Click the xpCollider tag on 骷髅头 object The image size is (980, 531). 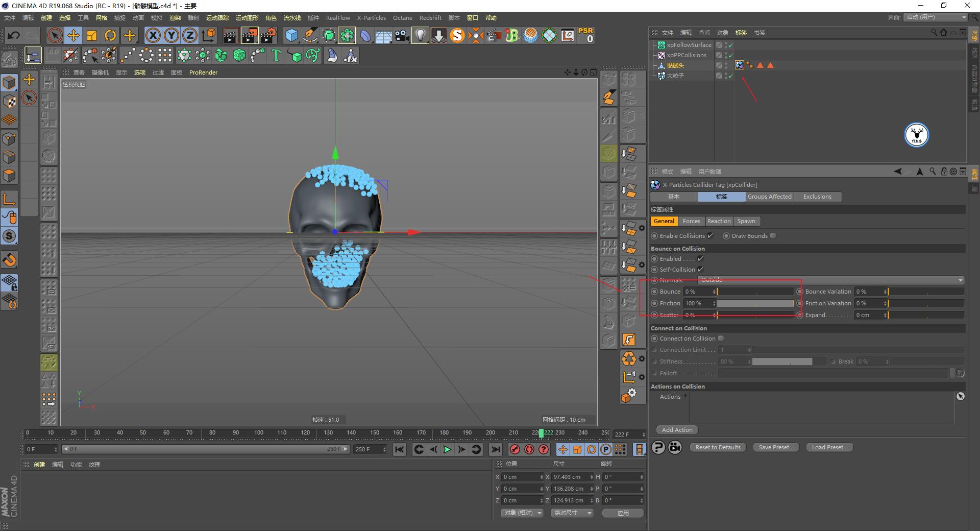click(x=739, y=65)
